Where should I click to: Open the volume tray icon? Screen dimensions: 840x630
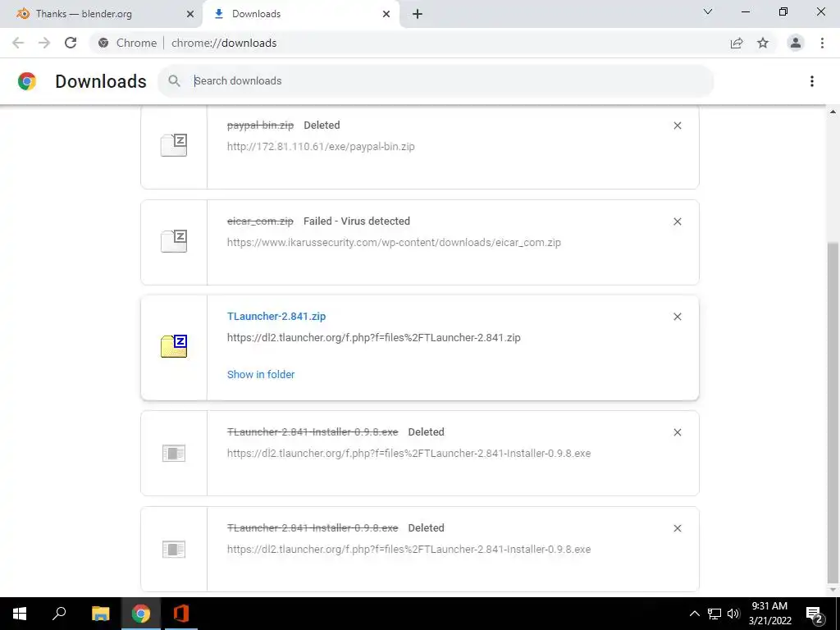[733, 614]
